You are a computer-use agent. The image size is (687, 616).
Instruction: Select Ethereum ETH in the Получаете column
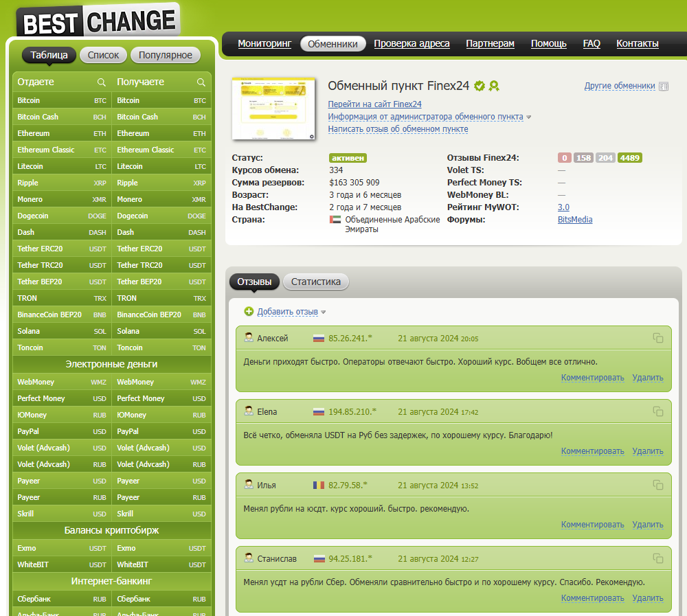click(x=161, y=133)
